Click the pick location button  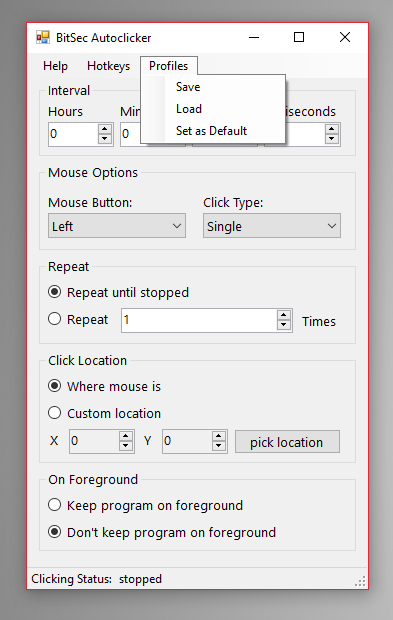287,442
